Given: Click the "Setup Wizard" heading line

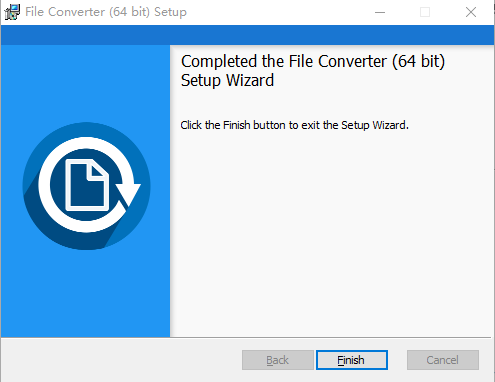Looking at the screenshot, I should [227, 80].
